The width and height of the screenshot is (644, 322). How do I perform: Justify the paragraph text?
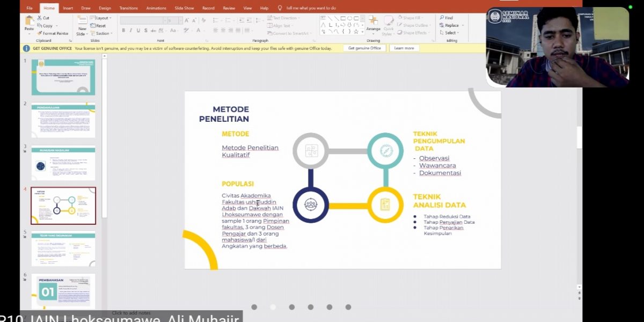click(x=238, y=31)
